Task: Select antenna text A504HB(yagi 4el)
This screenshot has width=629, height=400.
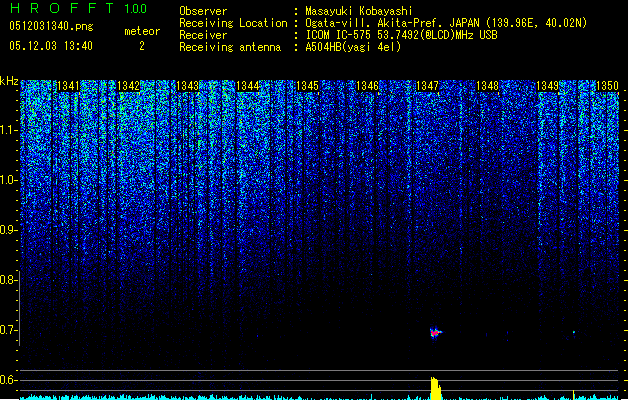Action: pyautogui.click(x=353, y=47)
